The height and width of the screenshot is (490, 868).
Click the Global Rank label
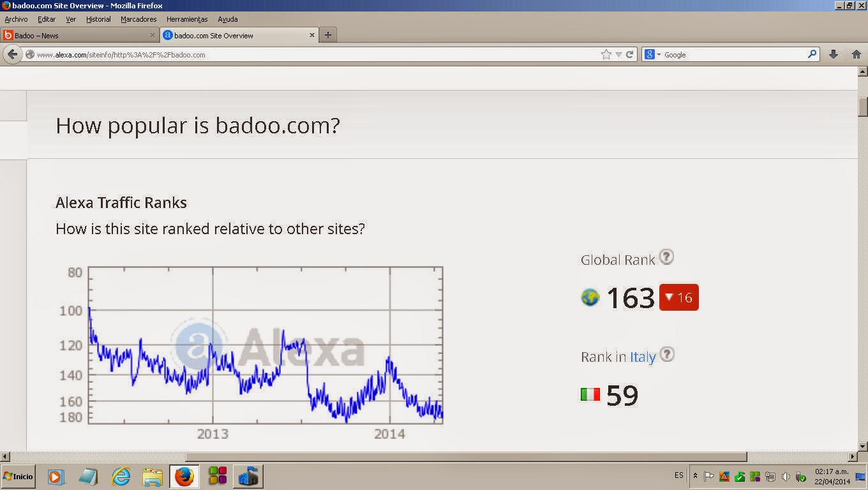click(x=618, y=260)
